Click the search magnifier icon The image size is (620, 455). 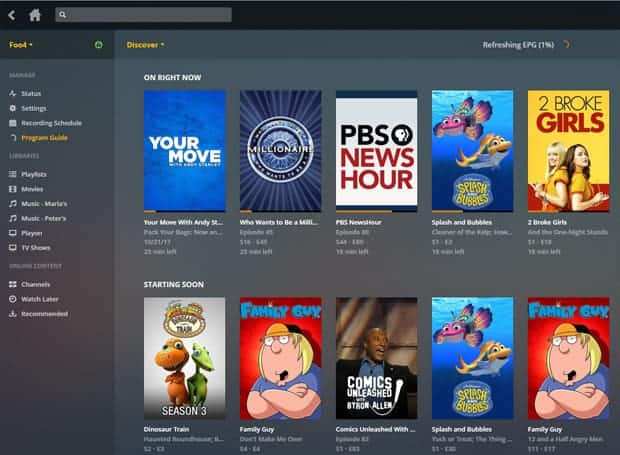point(62,15)
